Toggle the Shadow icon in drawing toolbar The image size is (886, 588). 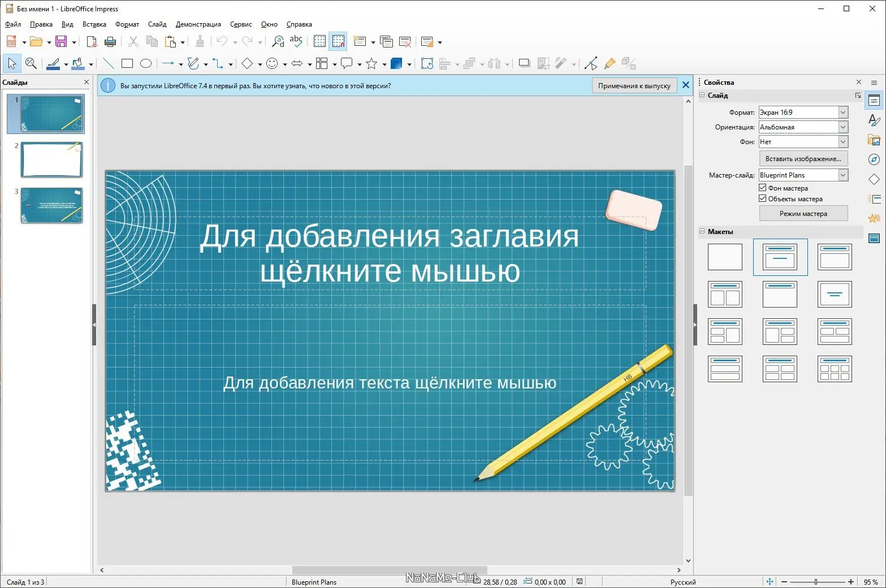524,63
